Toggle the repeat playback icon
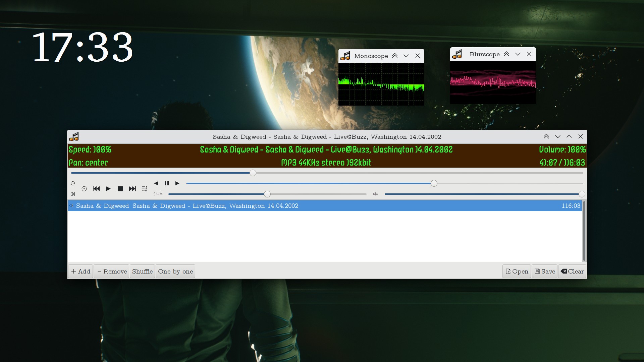This screenshot has width=644, height=362. 73,183
